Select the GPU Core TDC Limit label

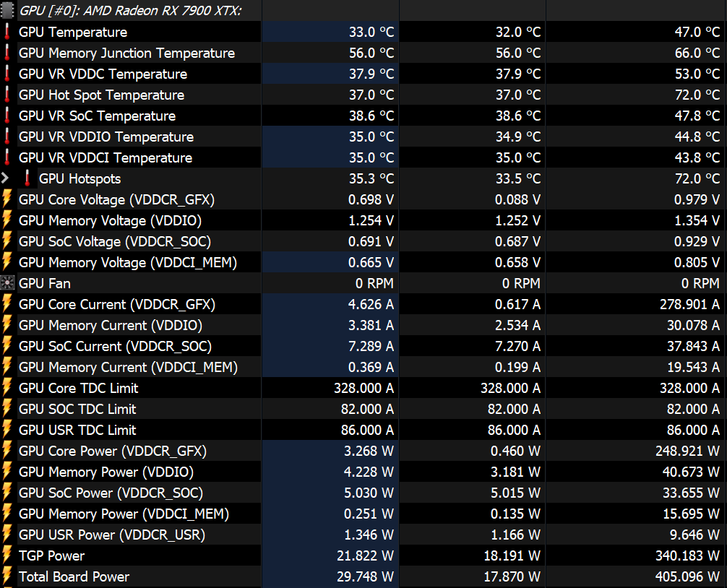pos(78,388)
